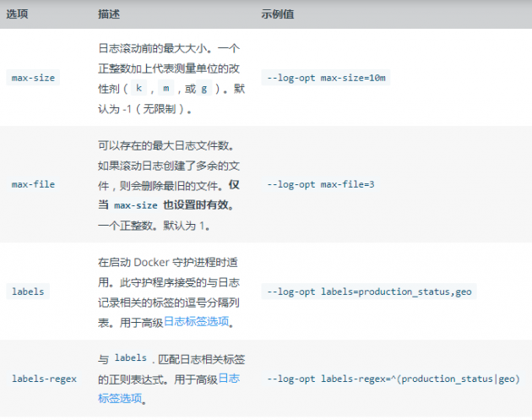Screen dimensions: 532x420
Task: Click the --log-opt max-file=3 example
Action: (x=320, y=184)
